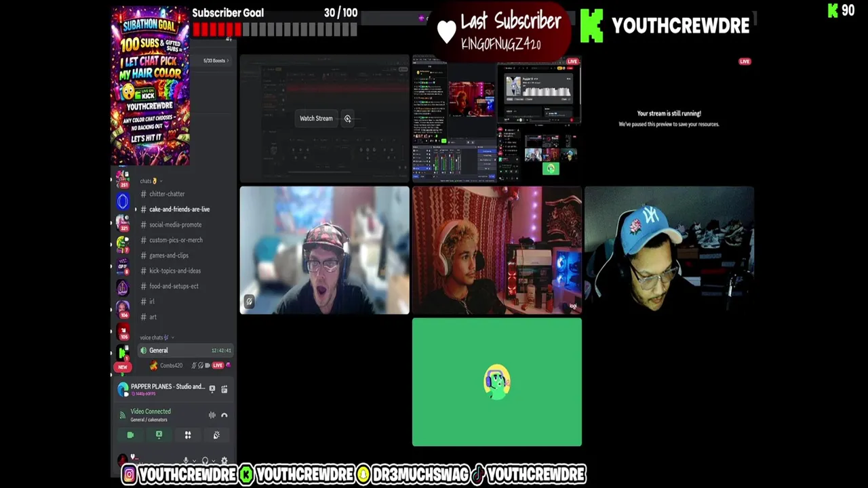This screenshot has height=488, width=868.
Task: Toggle microphone mute in user panel
Action: click(186, 461)
